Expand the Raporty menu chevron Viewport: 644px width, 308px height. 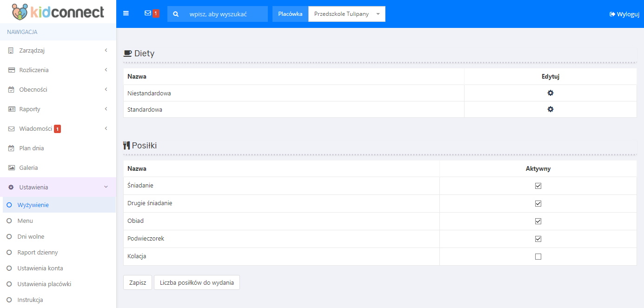coord(106,109)
